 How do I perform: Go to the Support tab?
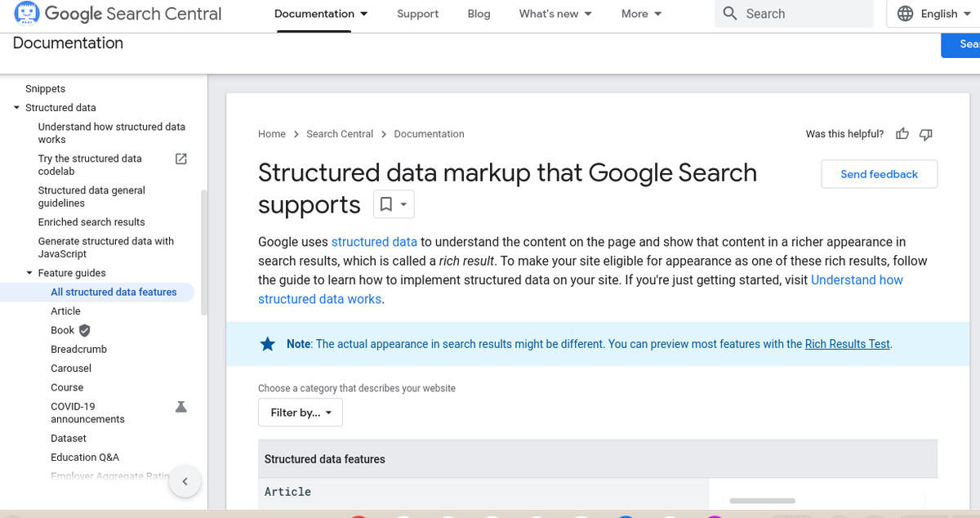pyautogui.click(x=417, y=14)
